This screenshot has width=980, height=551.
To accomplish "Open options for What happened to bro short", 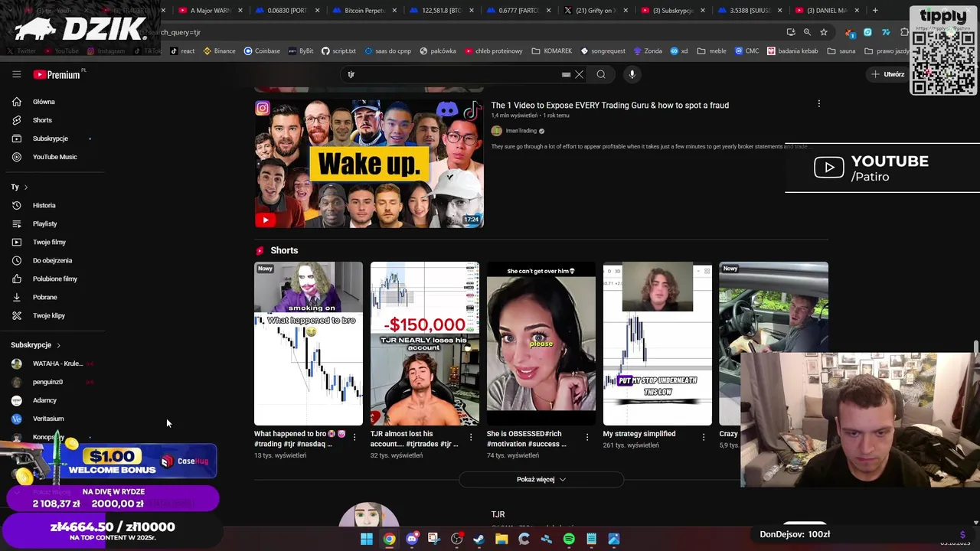I will (x=354, y=437).
